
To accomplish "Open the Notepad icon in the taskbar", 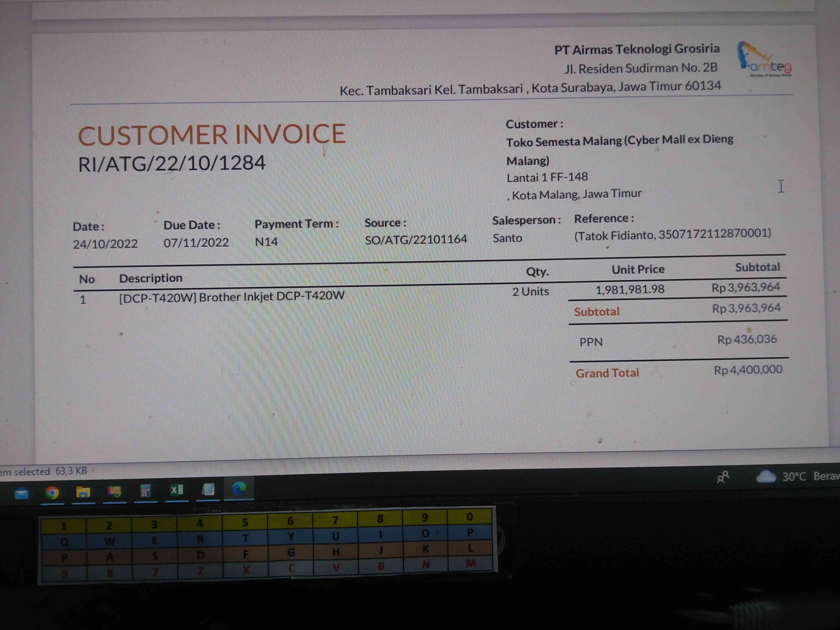I will (208, 489).
